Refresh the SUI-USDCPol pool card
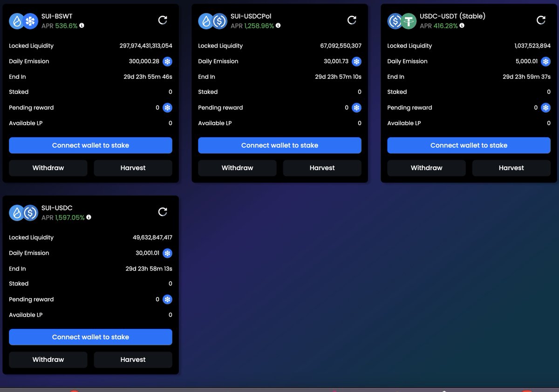The image size is (559, 392). [352, 20]
